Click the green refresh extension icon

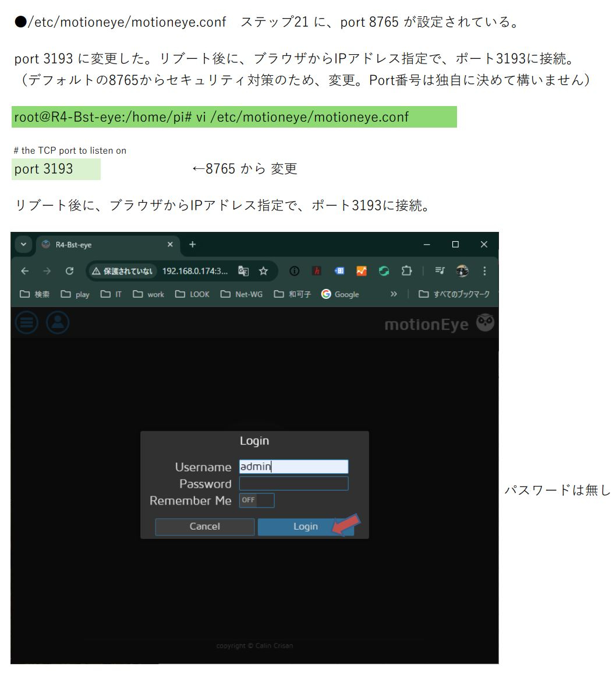[x=384, y=271]
